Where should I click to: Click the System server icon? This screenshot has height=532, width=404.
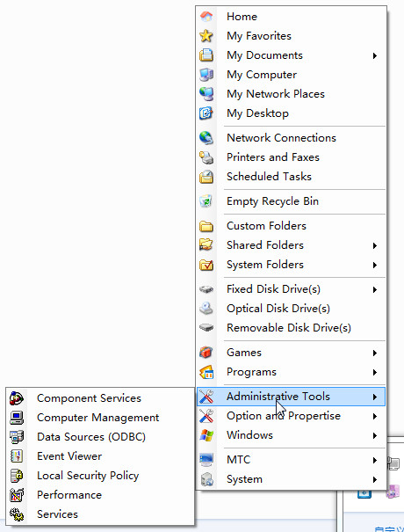pos(206,479)
